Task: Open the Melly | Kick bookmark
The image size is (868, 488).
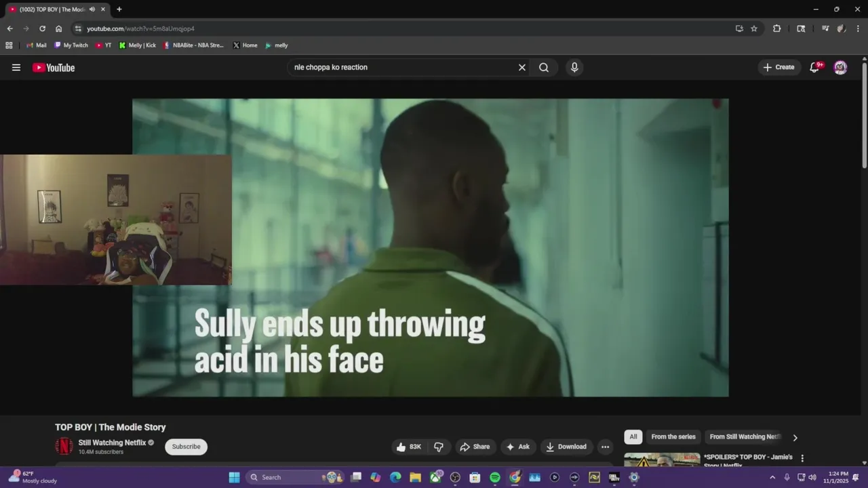Action: tap(138, 45)
